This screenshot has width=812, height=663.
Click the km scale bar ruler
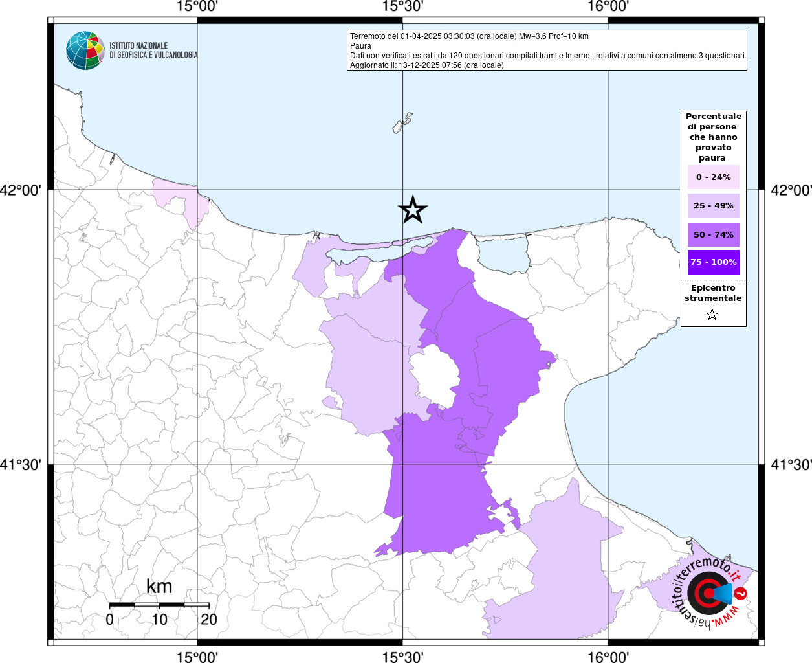159,605
